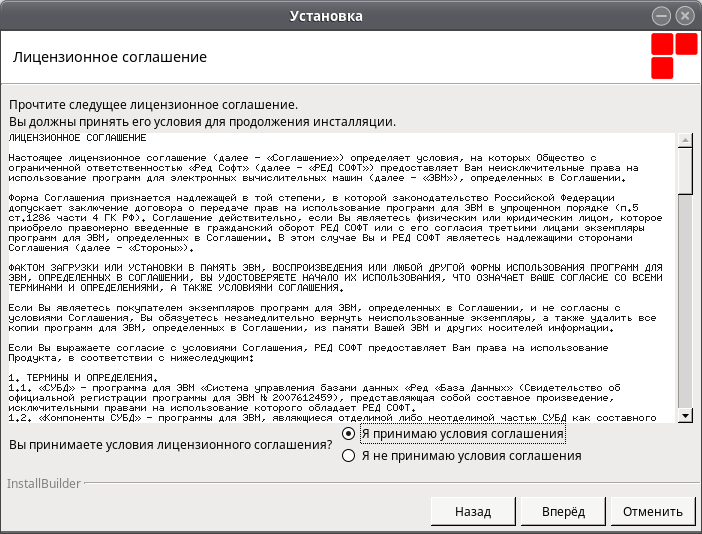Close the Установка installer window
702x534 pixels.
pos(685,16)
